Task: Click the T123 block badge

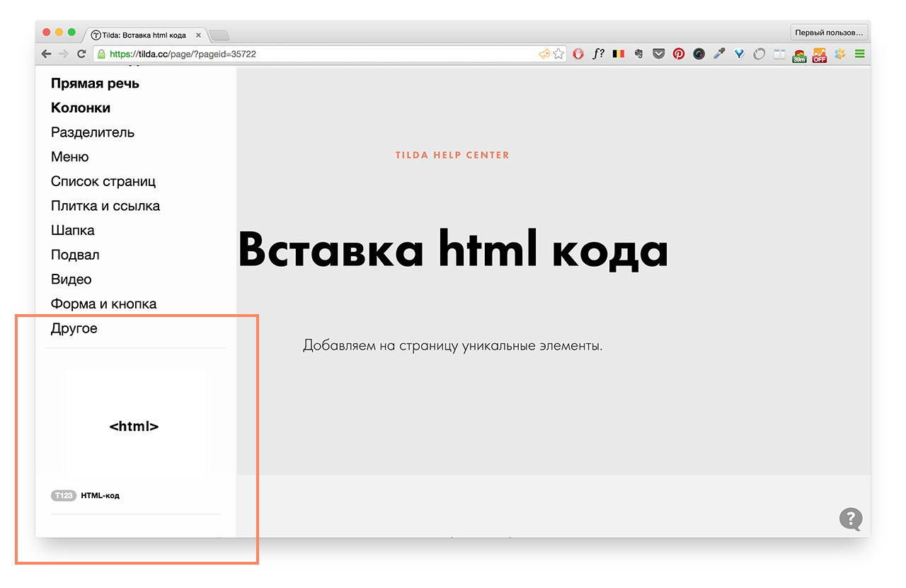Action: pos(63,495)
